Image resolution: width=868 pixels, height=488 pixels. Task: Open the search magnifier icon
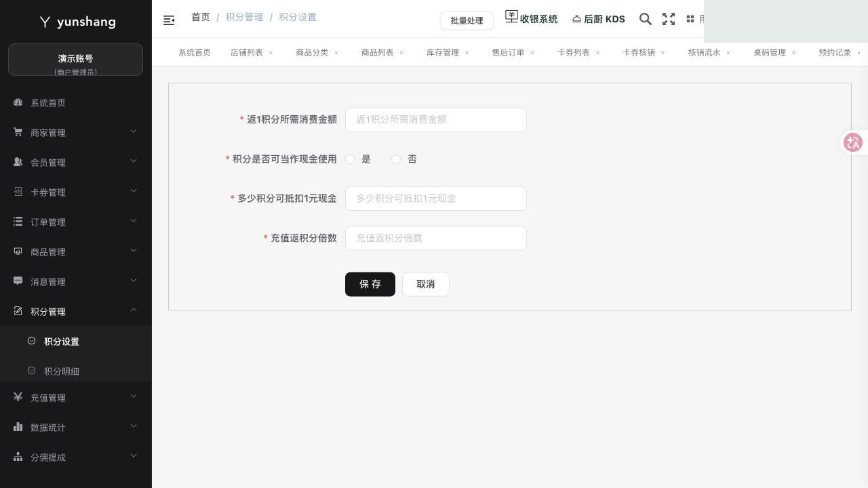pos(646,19)
